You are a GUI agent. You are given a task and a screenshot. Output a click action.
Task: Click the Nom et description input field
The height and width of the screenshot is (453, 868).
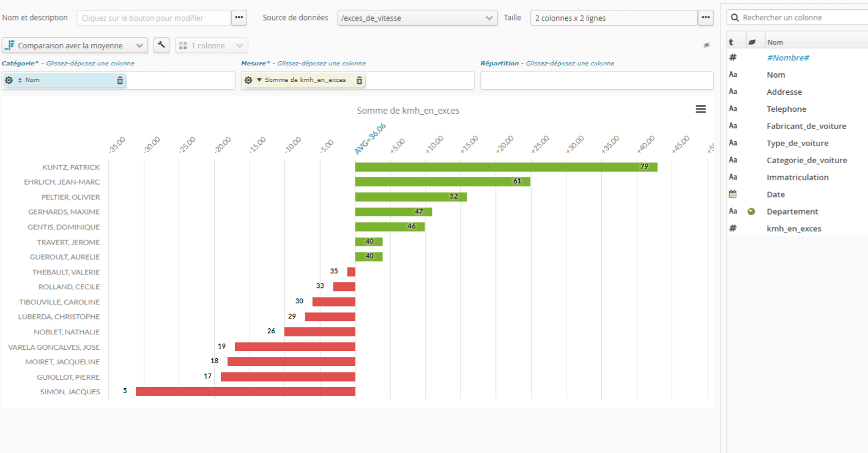[154, 18]
